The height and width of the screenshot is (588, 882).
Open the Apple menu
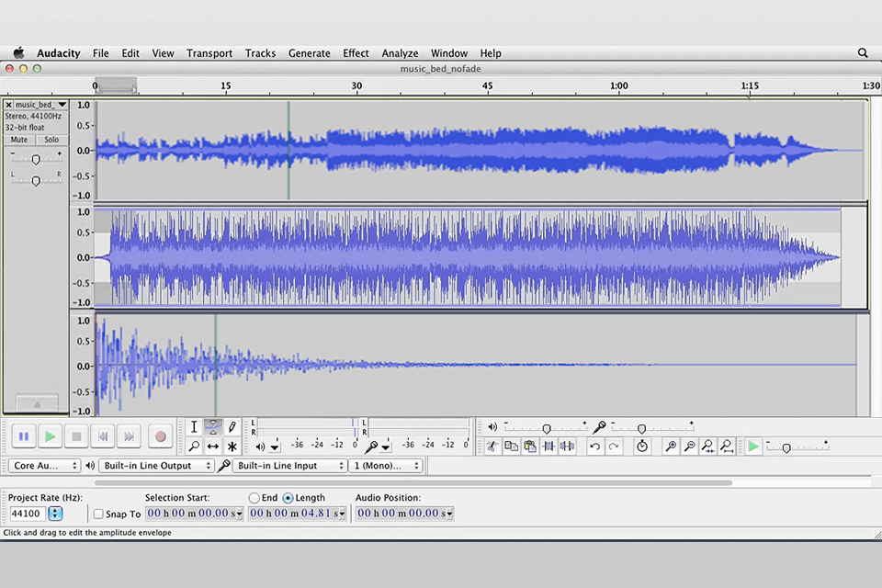tap(18, 53)
